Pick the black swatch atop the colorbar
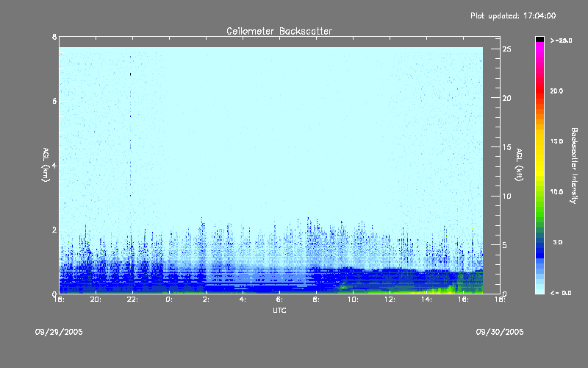 (539, 39)
